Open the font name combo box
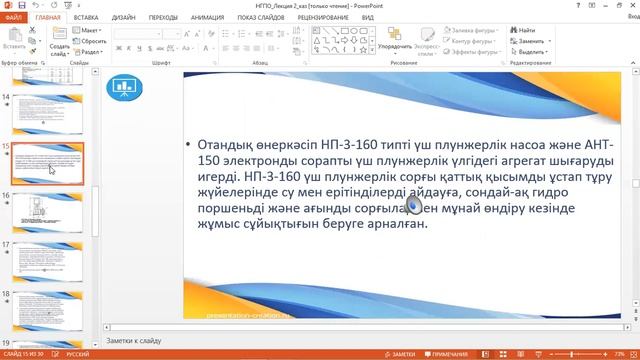The width and height of the screenshot is (640, 360). (x=138, y=34)
